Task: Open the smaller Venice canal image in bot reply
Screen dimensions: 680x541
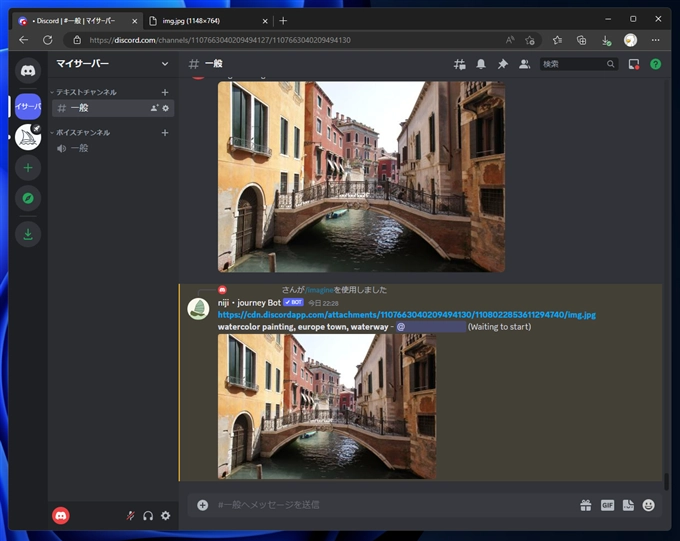Action: (x=327, y=407)
